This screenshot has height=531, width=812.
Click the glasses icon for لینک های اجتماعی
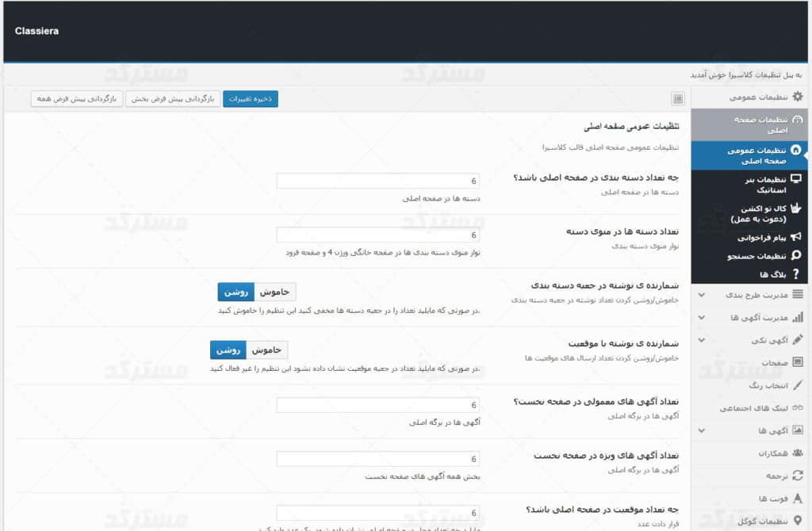click(x=798, y=408)
